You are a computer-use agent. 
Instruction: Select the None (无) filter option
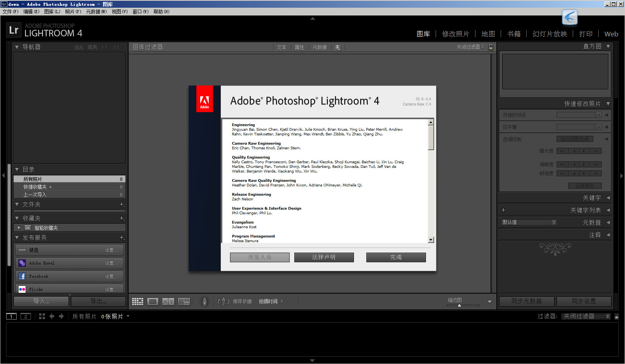click(x=337, y=47)
